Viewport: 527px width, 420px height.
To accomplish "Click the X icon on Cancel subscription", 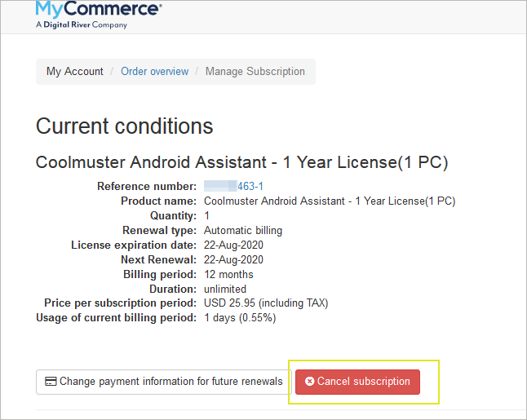I will point(309,382).
